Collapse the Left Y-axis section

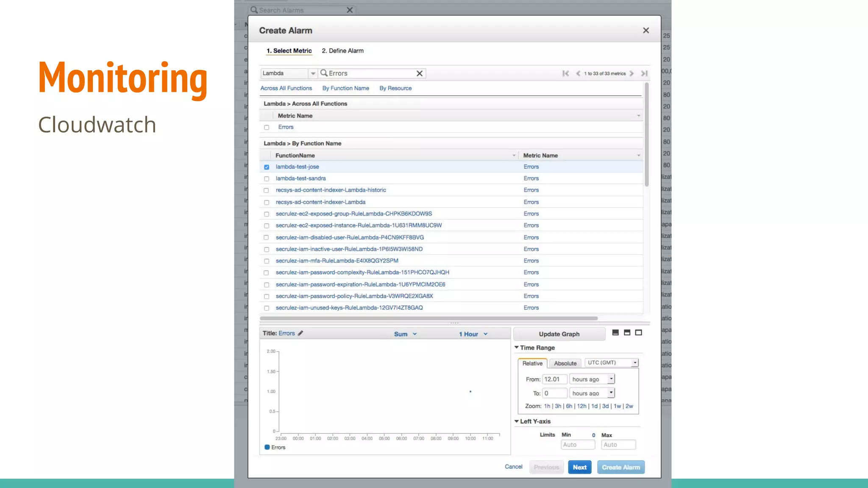517,421
